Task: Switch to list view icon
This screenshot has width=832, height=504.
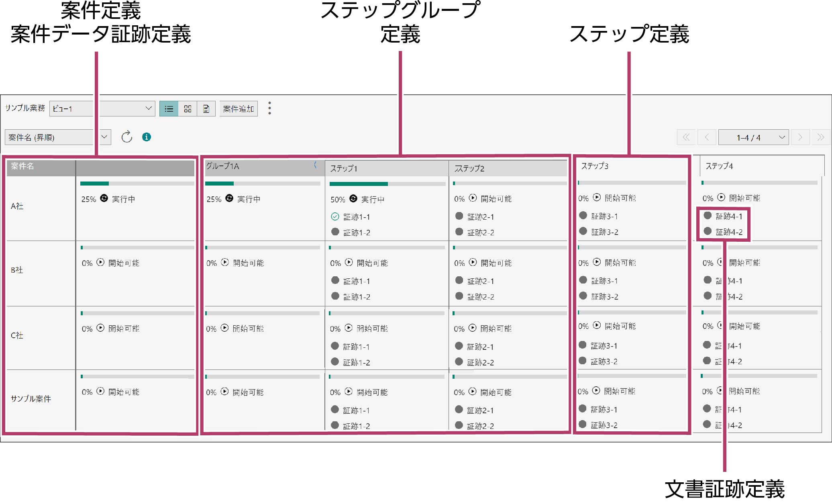Action: pos(169,108)
